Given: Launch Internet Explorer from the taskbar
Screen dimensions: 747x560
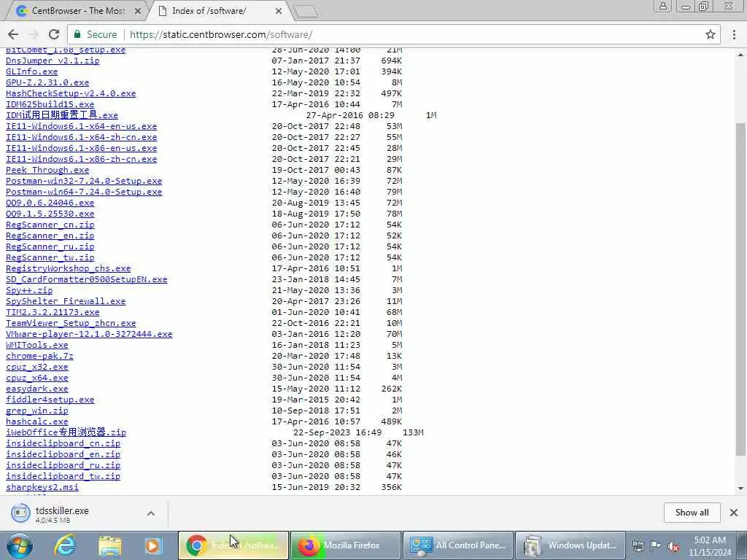Looking at the screenshot, I should pyautogui.click(x=65, y=545).
